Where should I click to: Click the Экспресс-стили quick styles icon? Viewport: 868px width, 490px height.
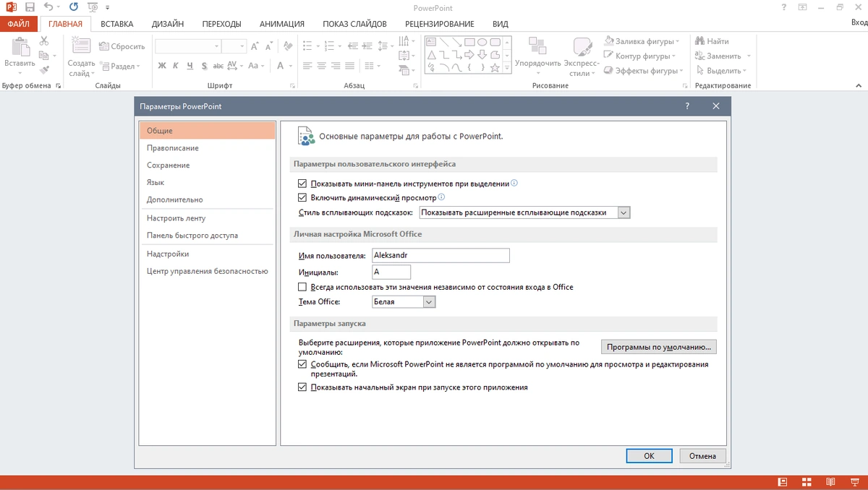(x=582, y=47)
